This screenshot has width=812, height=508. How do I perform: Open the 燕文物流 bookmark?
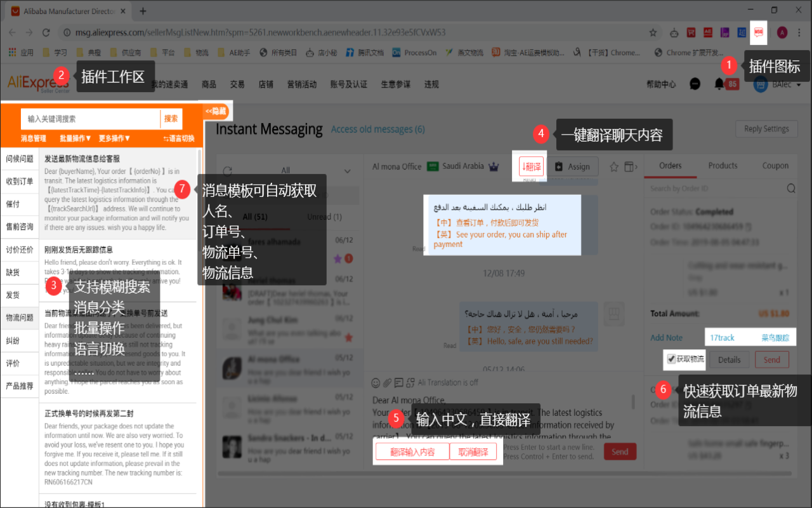(x=464, y=53)
